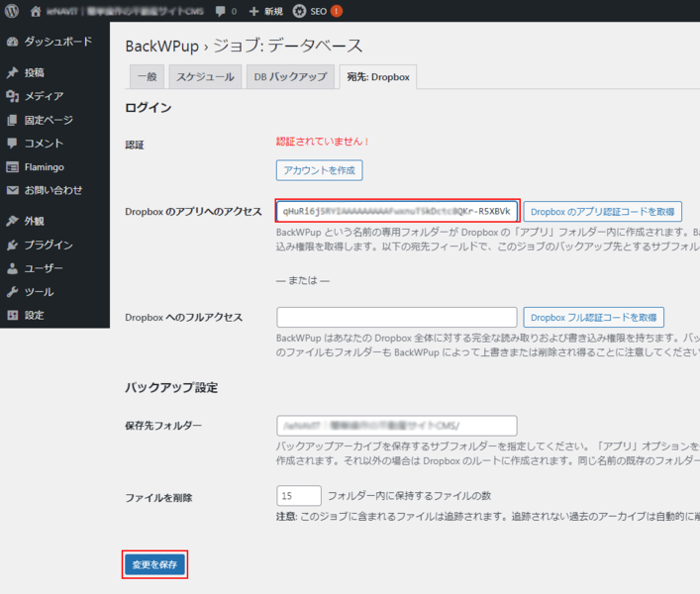Click the ログイン section heading
The height and width of the screenshot is (594, 700).
pos(149,108)
